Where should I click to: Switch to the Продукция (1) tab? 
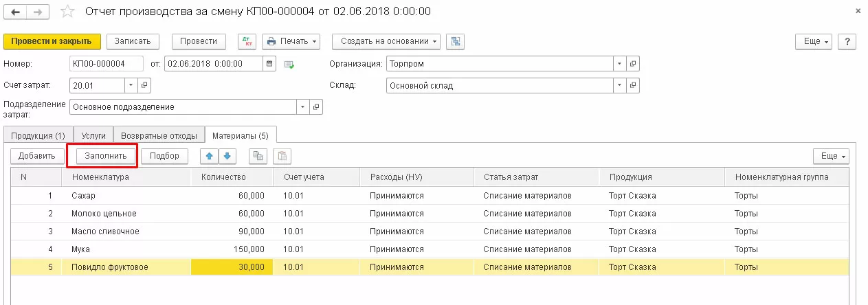pos(38,135)
